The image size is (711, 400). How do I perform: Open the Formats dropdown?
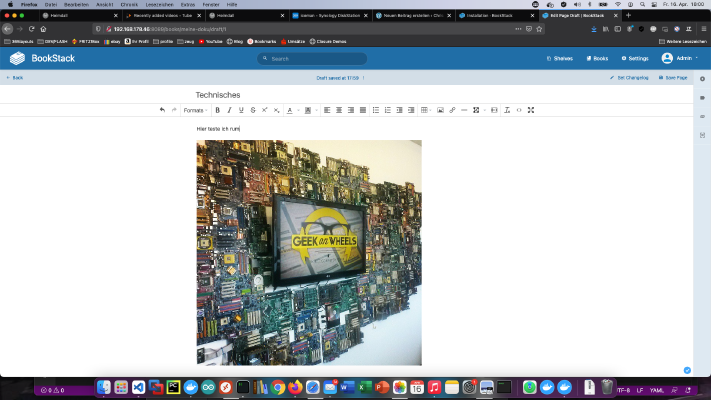point(195,110)
